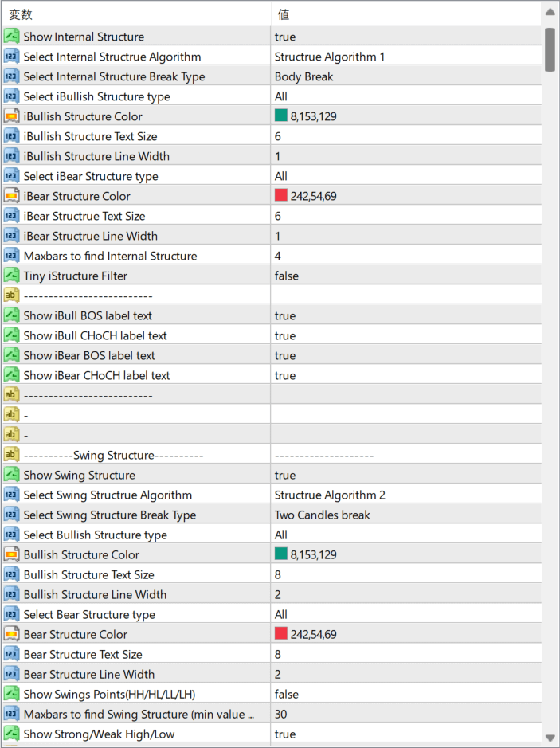Click the Bullish Structure Color green swatch
Viewport: 560px width, 748px height.
[x=281, y=554]
